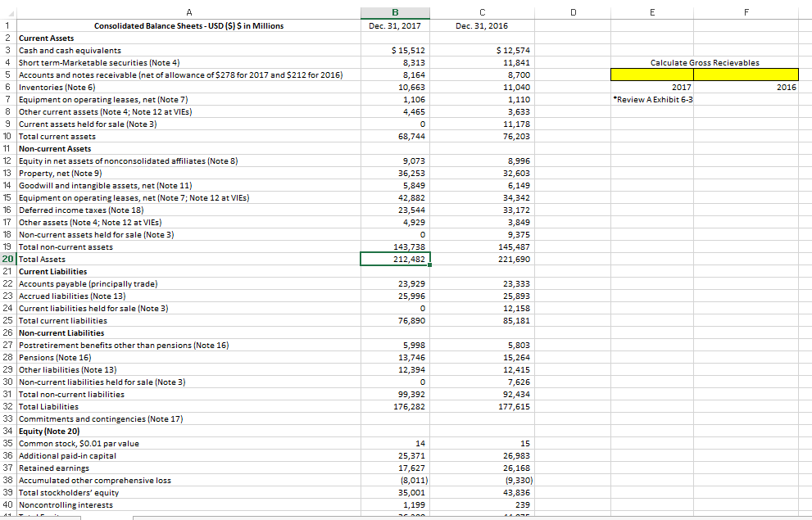Select row 1 header

click(x=8, y=26)
